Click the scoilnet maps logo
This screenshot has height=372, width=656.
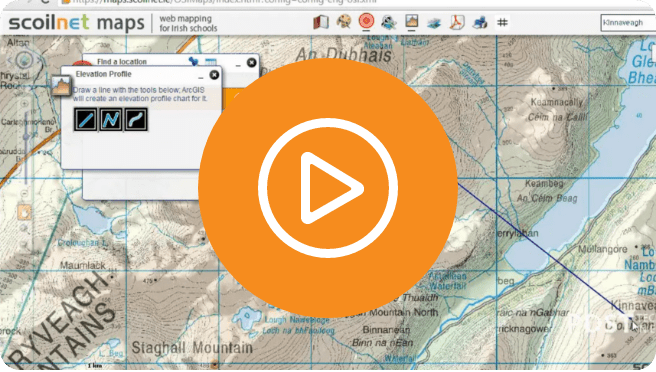click(77, 23)
